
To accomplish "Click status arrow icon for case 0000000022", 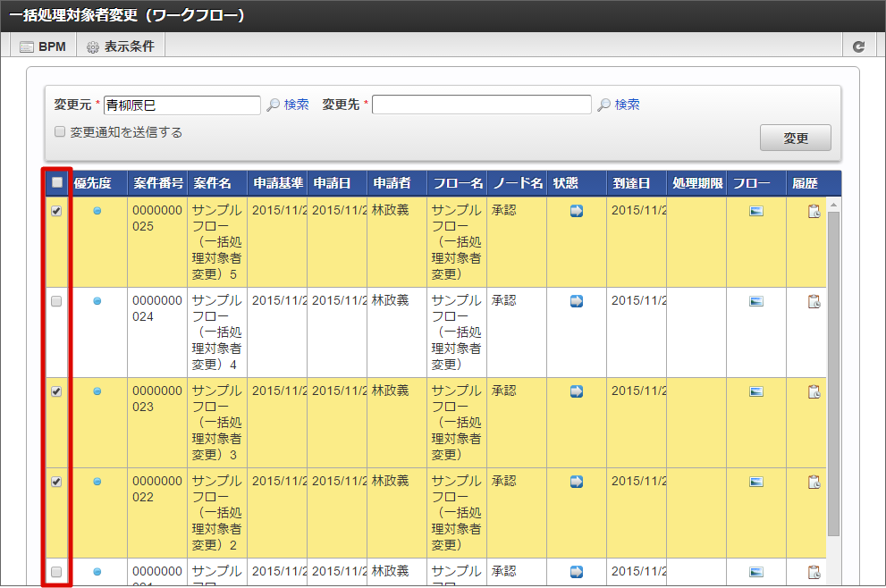I will (577, 482).
